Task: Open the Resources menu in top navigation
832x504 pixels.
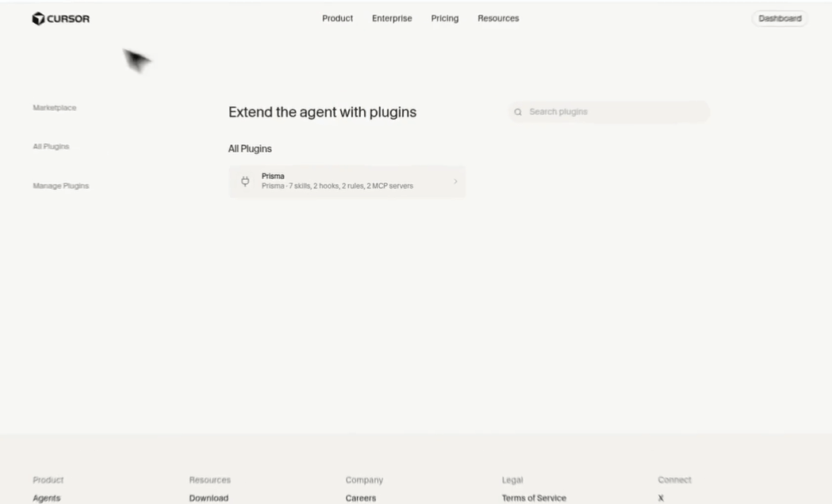Action: [x=498, y=18]
